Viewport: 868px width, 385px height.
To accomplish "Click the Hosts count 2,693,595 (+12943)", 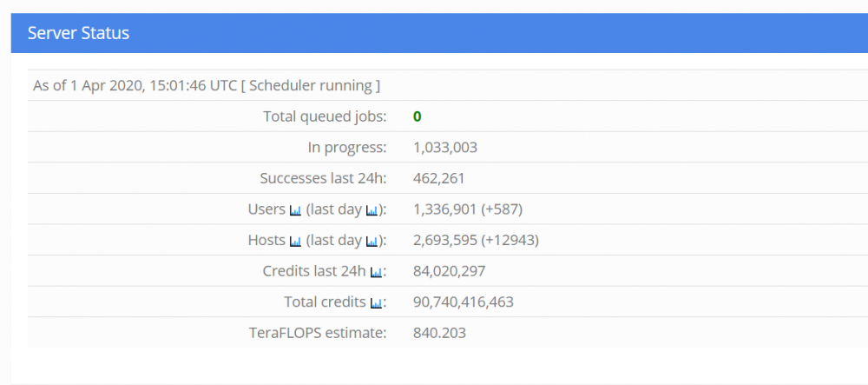I will 476,241.
